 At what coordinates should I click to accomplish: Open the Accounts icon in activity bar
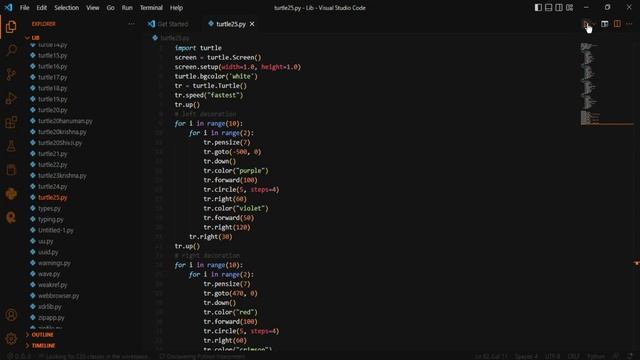point(11,315)
